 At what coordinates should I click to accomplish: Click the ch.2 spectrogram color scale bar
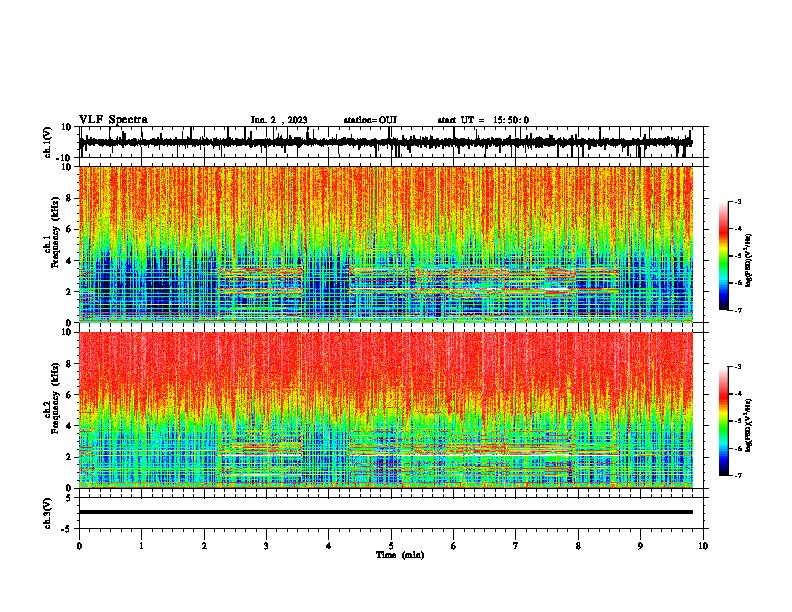(724, 421)
